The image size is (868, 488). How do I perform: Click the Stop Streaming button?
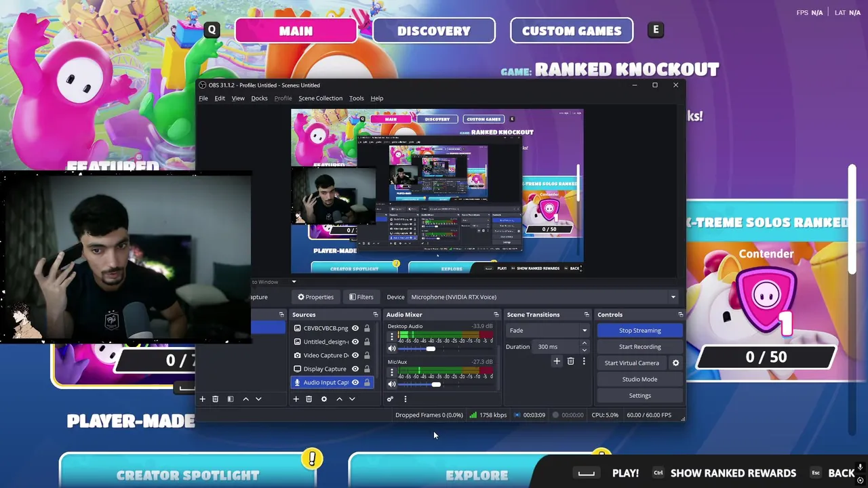point(639,331)
